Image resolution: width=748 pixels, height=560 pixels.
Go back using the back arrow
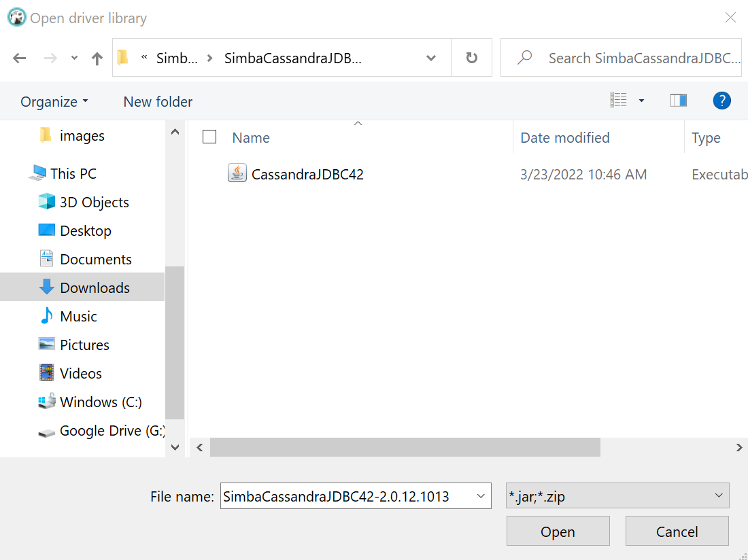(x=20, y=58)
